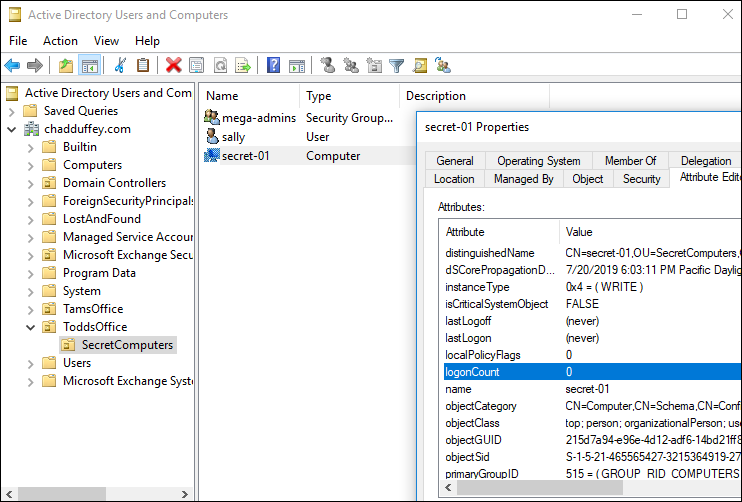This screenshot has width=742, height=502.
Task: Select the System container in tree
Action: [x=81, y=291]
